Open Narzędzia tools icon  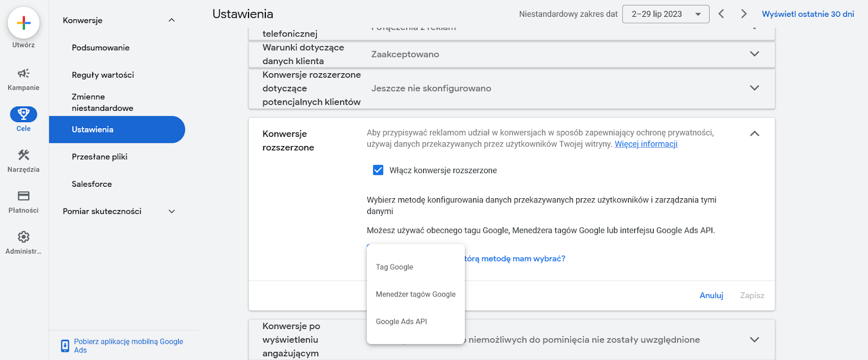click(23, 155)
